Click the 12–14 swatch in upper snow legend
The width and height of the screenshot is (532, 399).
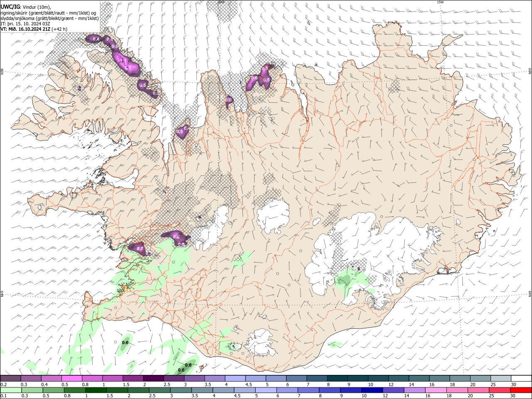tap(399, 379)
